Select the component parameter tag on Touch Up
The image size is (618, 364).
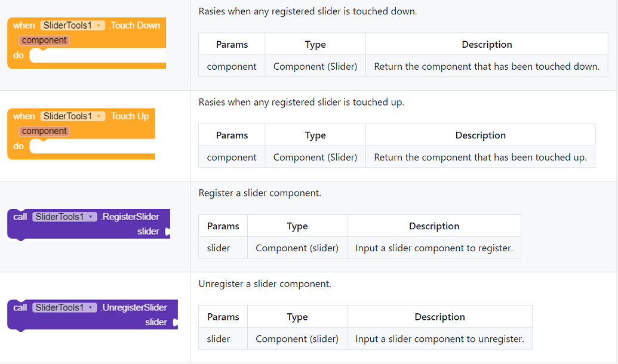coord(45,130)
